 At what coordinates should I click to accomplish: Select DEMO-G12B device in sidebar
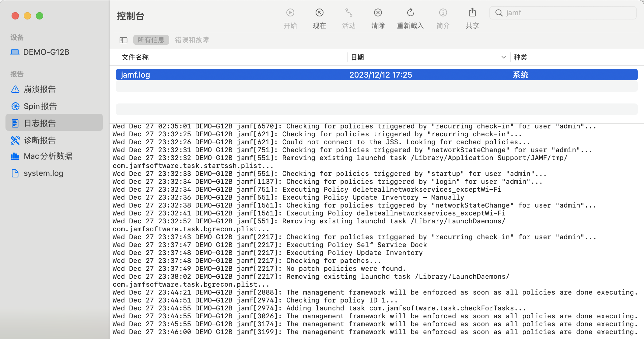point(54,52)
